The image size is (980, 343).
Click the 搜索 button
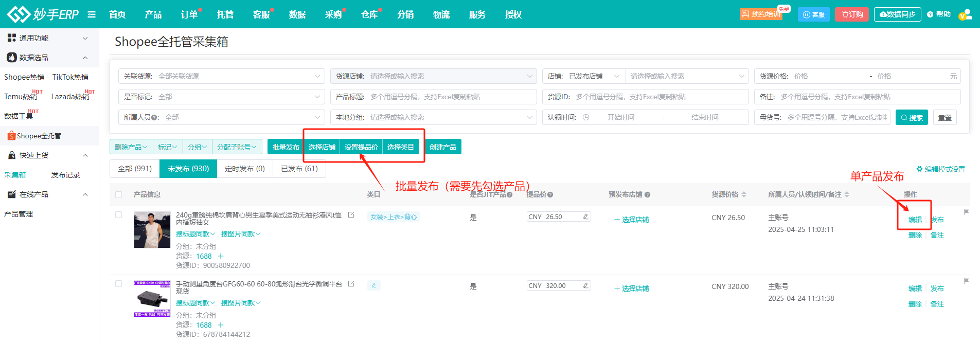(912, 118)
